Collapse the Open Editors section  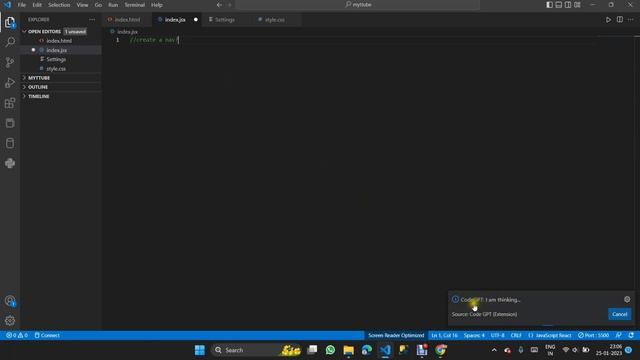(x=44, y=31)
